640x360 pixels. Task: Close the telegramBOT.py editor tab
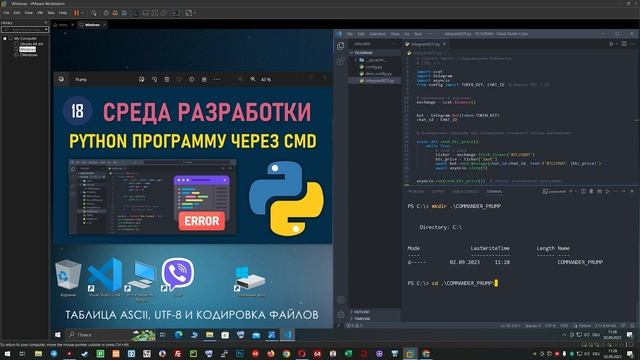click(444, 44)
